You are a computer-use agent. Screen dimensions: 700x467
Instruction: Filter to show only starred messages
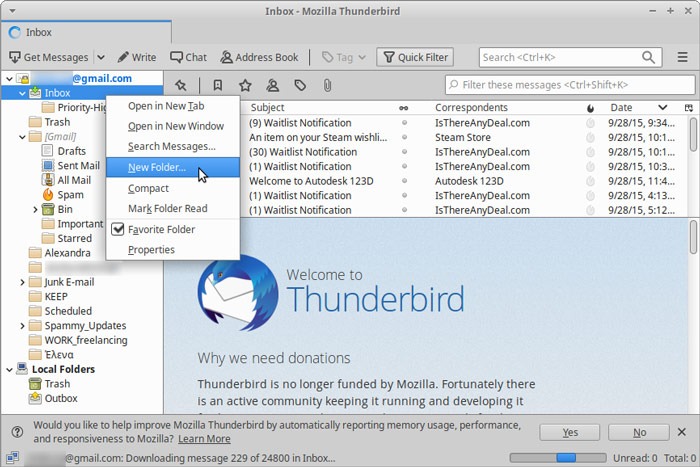coord(245,85)
